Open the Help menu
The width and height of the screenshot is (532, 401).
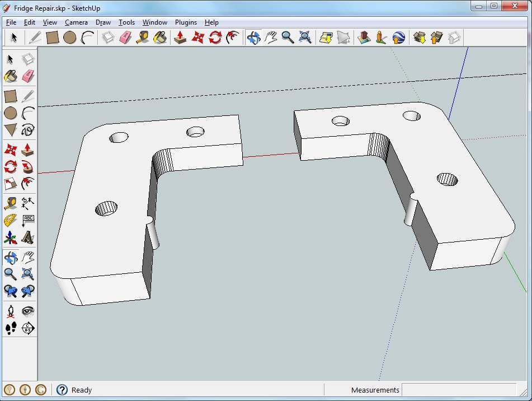tap(211, 22)
